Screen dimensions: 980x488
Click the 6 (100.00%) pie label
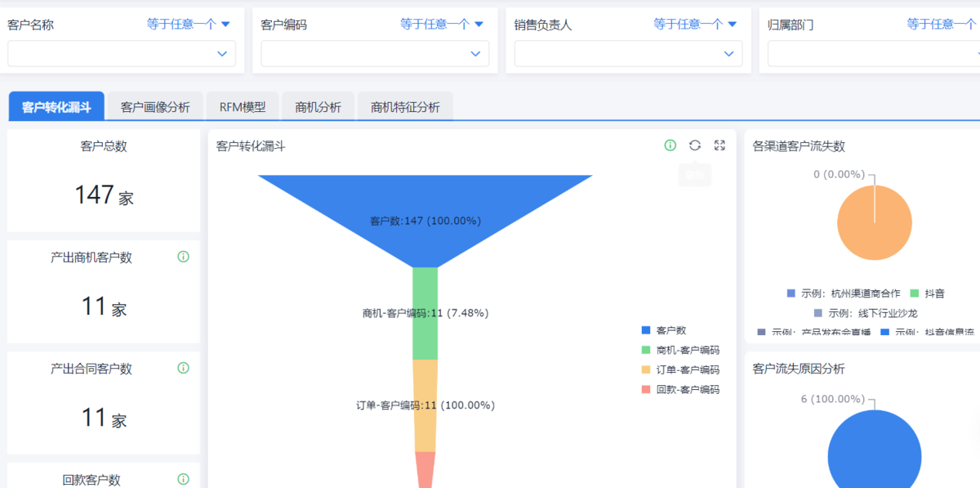(x=832, y=399)
